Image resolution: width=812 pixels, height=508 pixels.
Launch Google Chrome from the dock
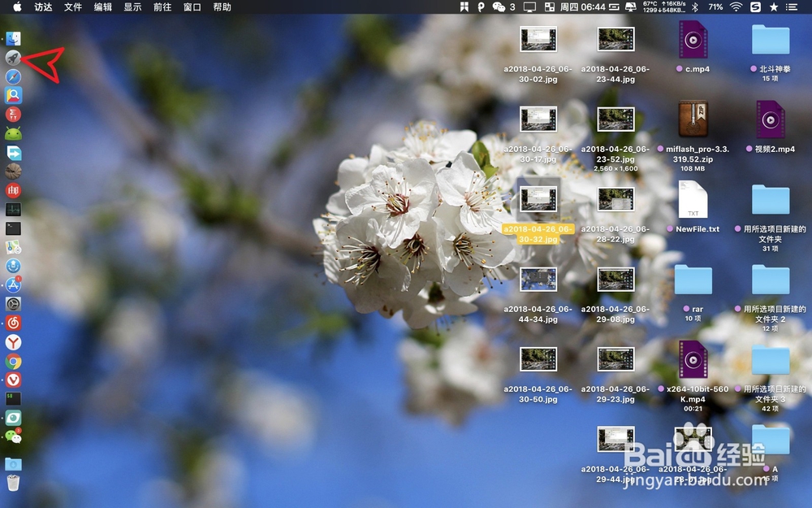(14, 362)
